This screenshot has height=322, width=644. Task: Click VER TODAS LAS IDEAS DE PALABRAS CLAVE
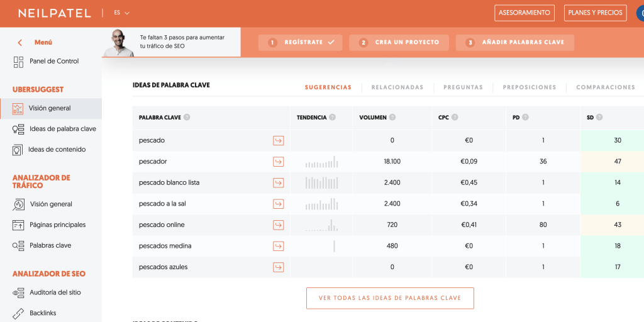tap(390, 298)
